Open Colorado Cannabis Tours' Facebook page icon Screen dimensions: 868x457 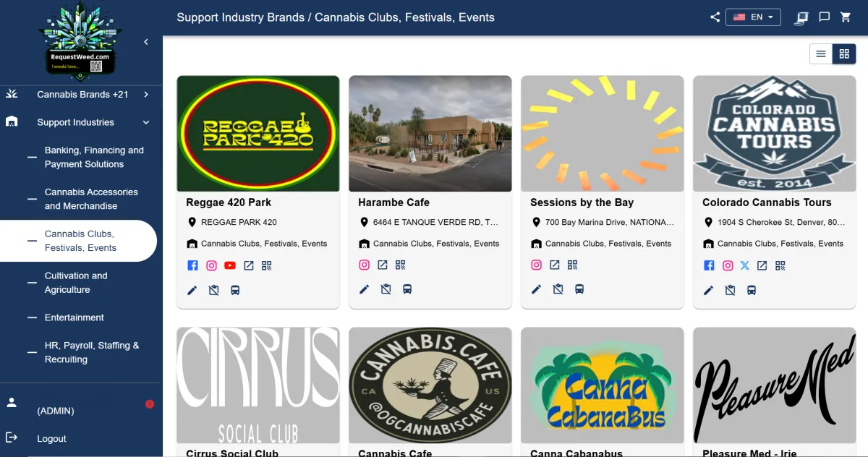(709, 265)
